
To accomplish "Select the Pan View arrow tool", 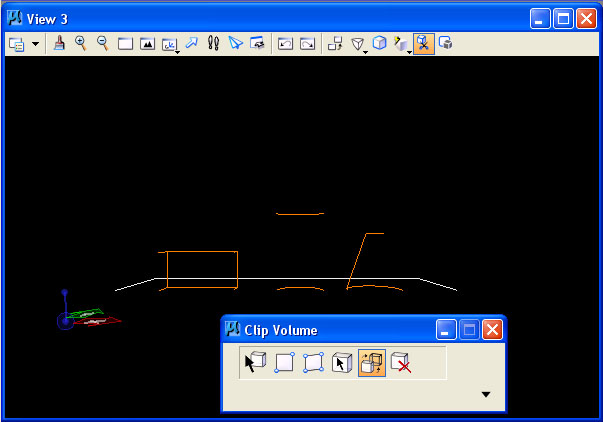I will [x=192, y=43].
